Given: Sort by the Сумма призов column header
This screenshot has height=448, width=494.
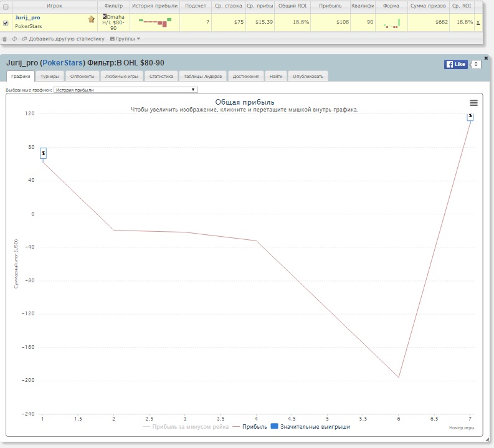Looking at the screenshot, I should click(x=428, y=6).
